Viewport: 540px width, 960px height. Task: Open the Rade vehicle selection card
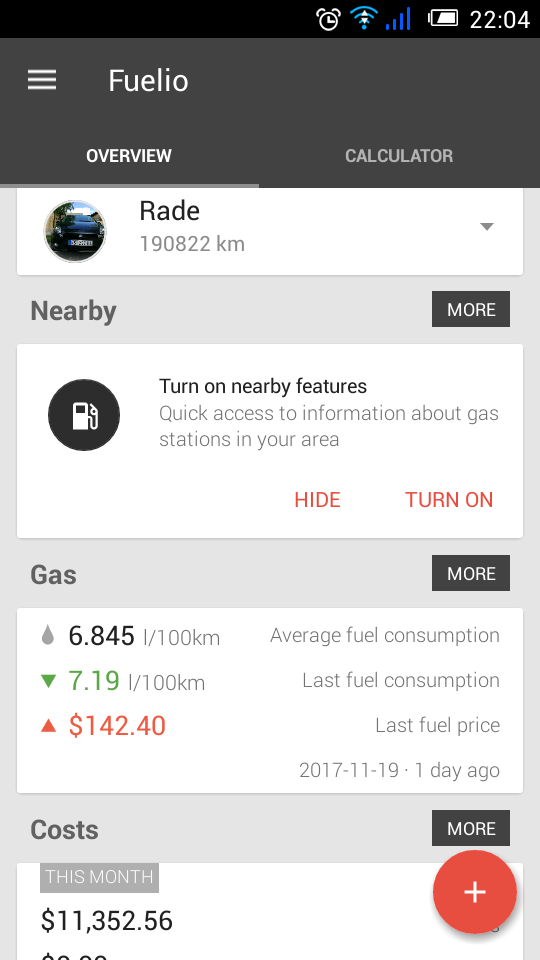coord(270,231)
